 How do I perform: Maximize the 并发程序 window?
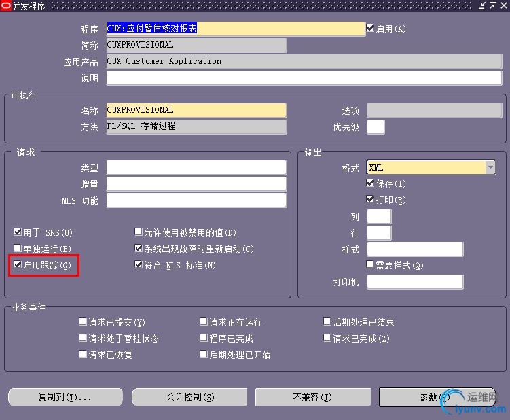[493, 5]
